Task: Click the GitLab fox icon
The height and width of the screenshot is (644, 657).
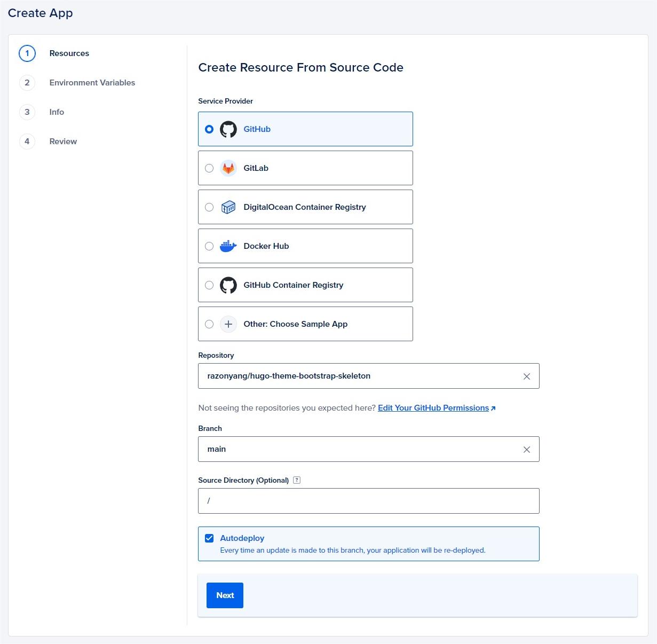Action: [x=228, y=168]
